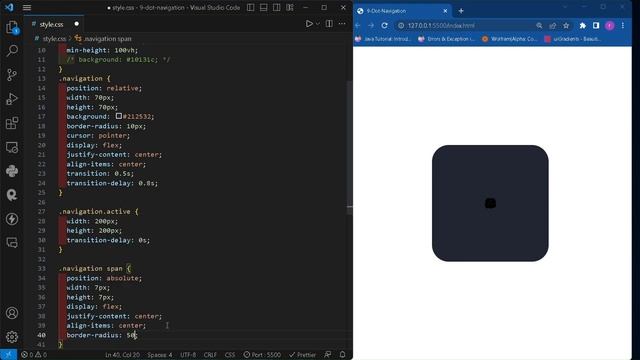Open the Search view in VS Code
The width and height of the screenshot is (640, 360).
12,51
